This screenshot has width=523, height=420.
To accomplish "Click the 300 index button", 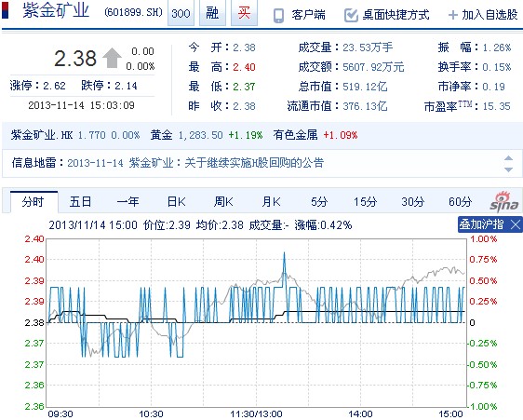I will pos(181,13).
